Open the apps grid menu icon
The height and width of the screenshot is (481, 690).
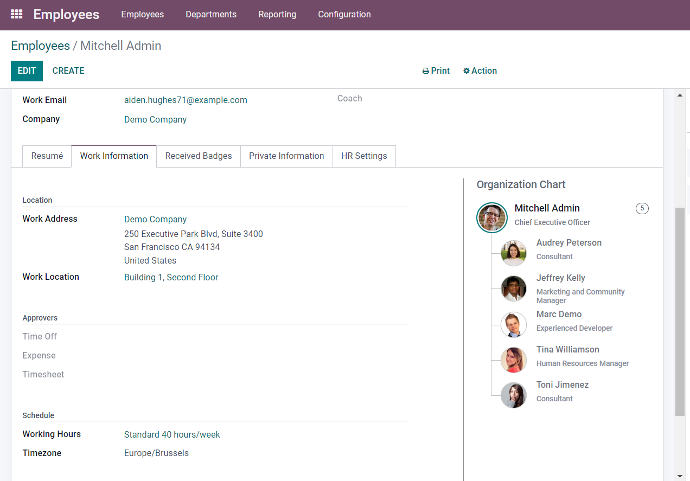point(16,15)
